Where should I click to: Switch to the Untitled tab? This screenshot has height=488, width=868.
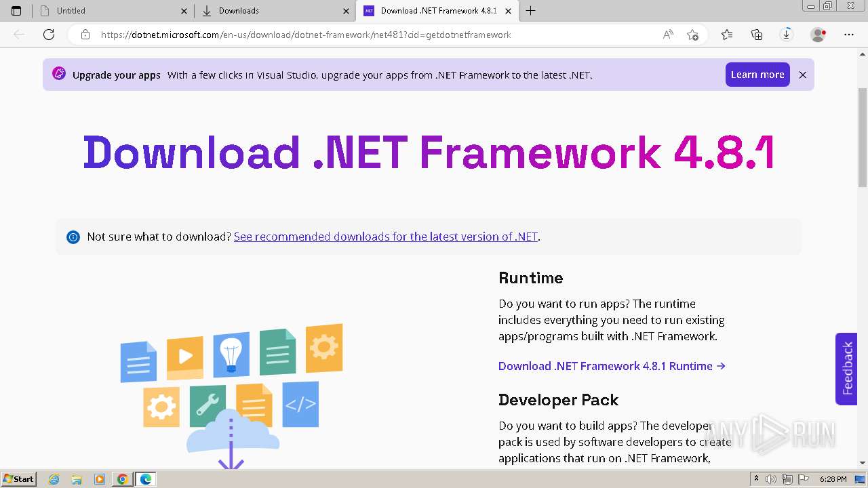113,11
